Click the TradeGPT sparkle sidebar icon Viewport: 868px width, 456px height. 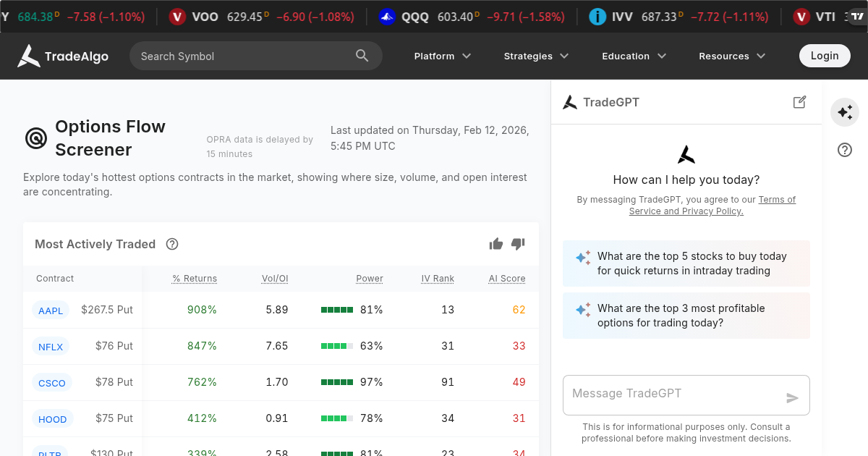[x=844, y=112]
